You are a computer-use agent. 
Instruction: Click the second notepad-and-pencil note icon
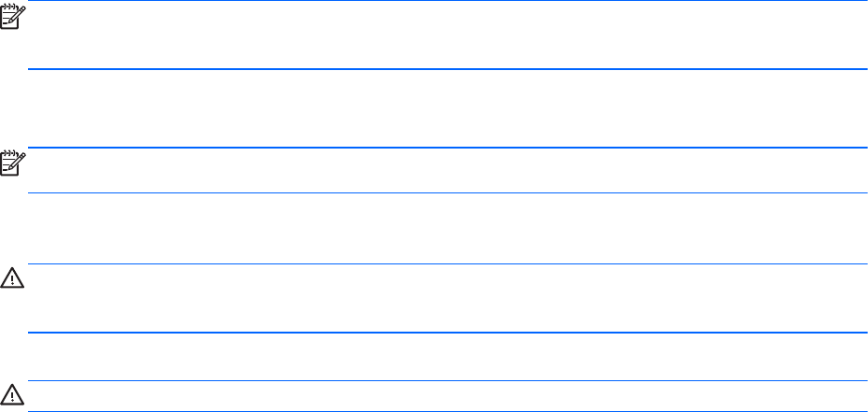click(x=13, y=163)
